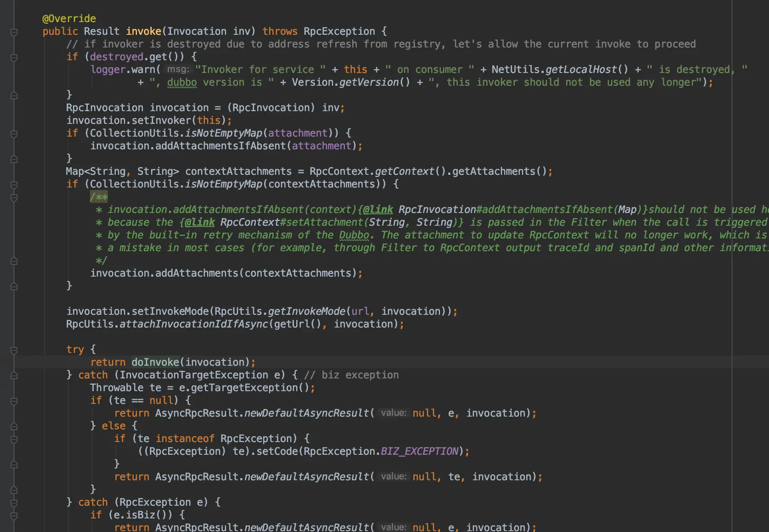The height and width of the screenshot is (532, 769).
Task: Click the 'InvocationTargetException' type in the catch clause
Action: coord(194,375)
